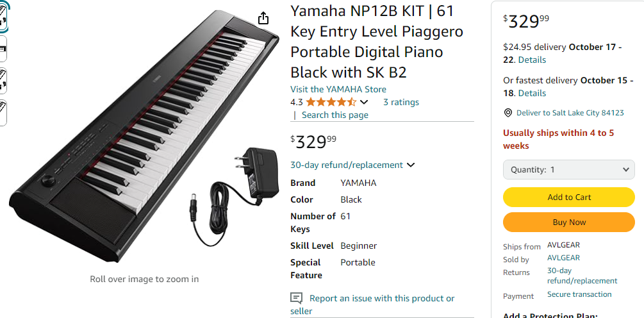The width and height of the screenshot is (644, 318).
Task: Expand the rating breakdown chevron next to stars
Action: pos(364,102)
